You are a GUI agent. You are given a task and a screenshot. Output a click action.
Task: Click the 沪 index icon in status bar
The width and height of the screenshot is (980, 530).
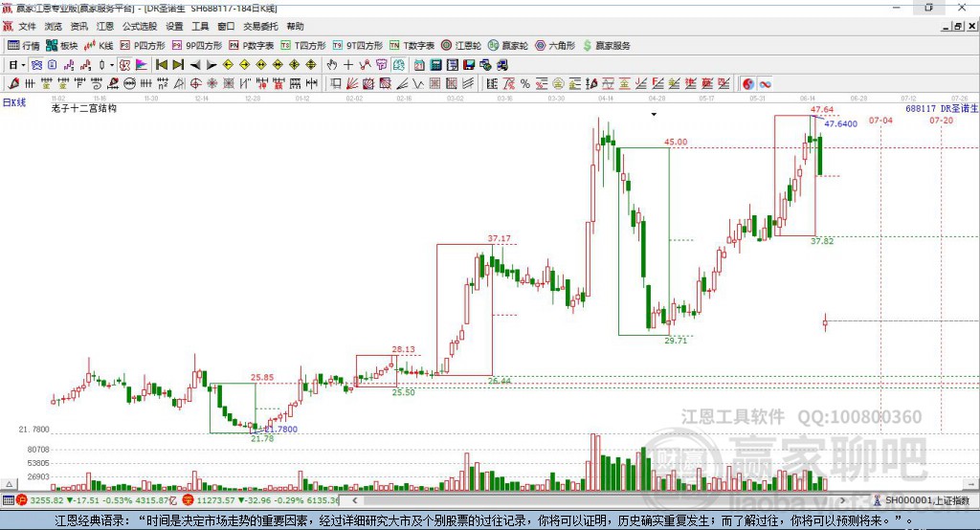[22, 500]
